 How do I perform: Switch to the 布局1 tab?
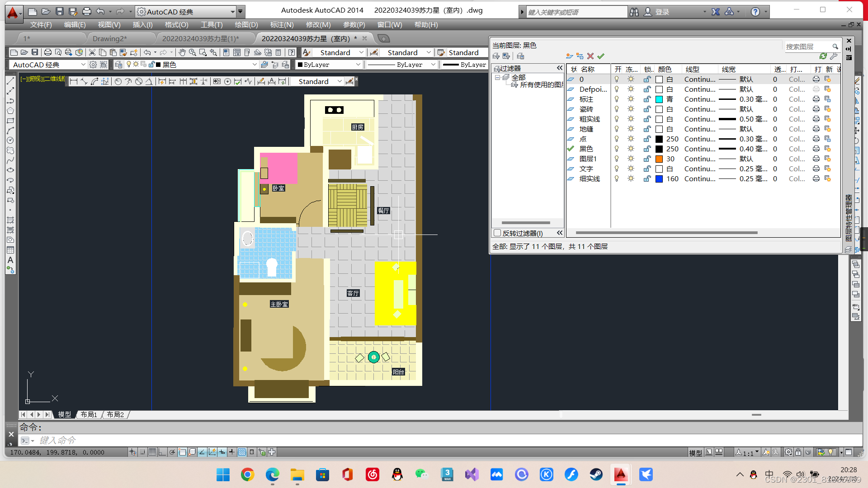(x=89, y=414)
